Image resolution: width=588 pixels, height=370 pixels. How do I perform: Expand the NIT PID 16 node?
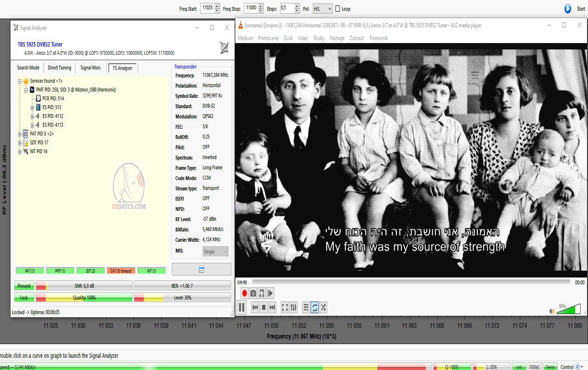coord(20,151)
